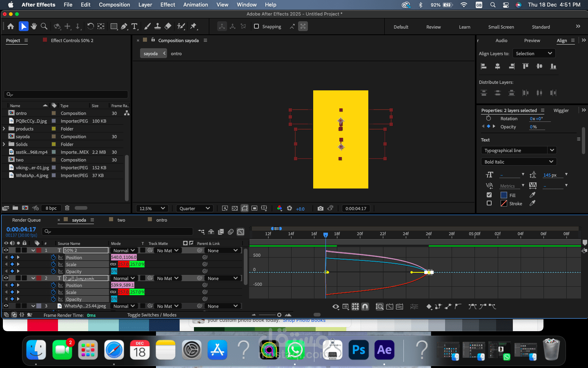
Task: Open the Bold Italic font style dropdown
Action: [519, 162]
